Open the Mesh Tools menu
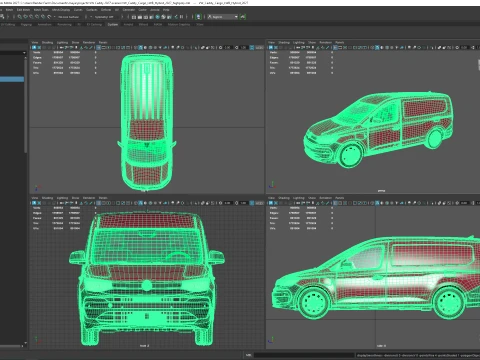 point(41,10)
